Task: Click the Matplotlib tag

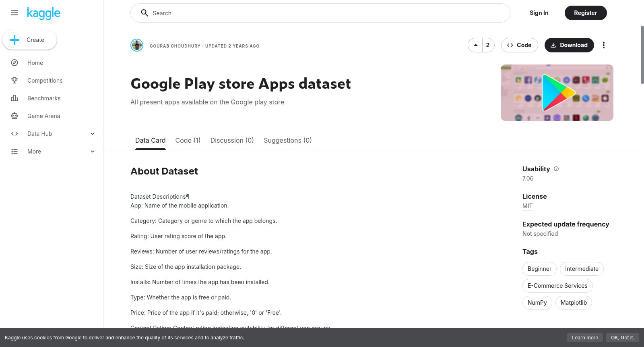Action: click(x=574, y=303)
